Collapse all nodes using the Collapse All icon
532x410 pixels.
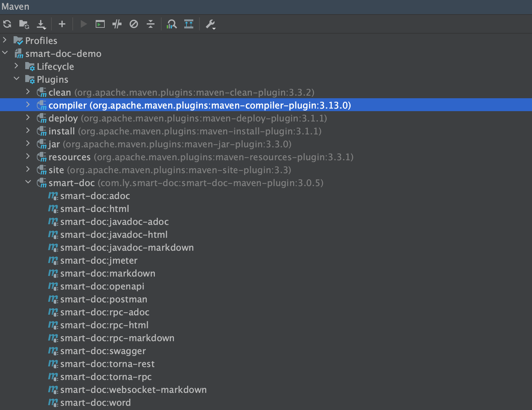click(151, 24)
